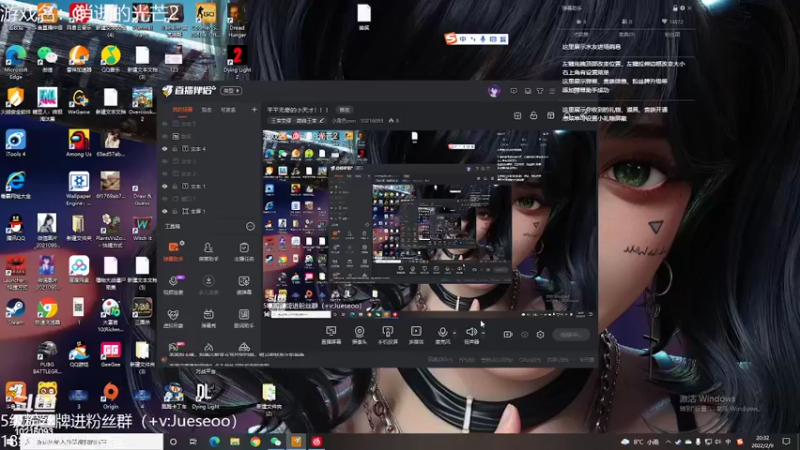Screen dimensions: 800x450
Task: Open Wallpaper Engine desktop shortcut
Action: pos(79,188)
